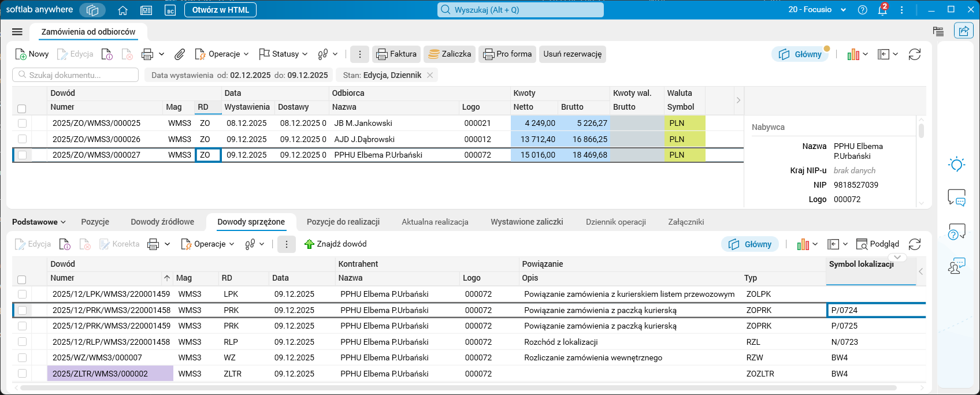Screen dimensions: 980x395
Task: Open the Dziennik operacji tab
Action: (615, 222)
